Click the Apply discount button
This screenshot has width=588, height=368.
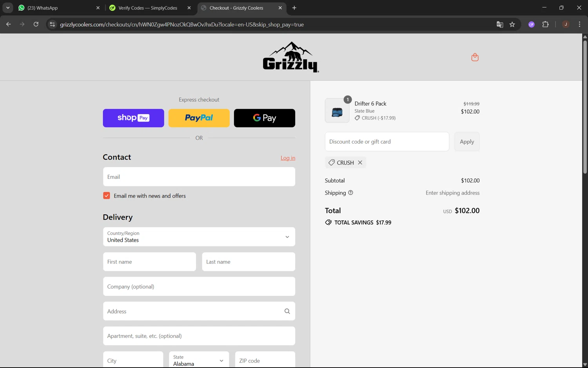click(467, 142)
